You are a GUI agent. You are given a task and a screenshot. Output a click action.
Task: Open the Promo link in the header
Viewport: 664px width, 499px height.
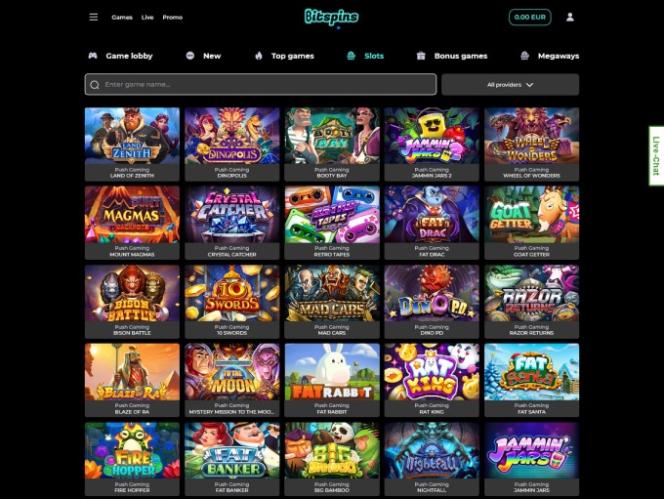[172, 17]
